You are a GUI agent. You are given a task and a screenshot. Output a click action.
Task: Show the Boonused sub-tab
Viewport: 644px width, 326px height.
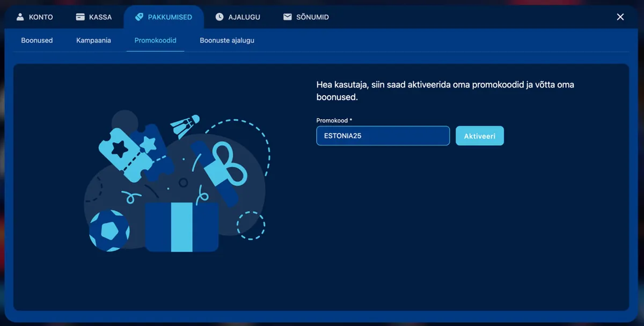(x=37, y=40)
